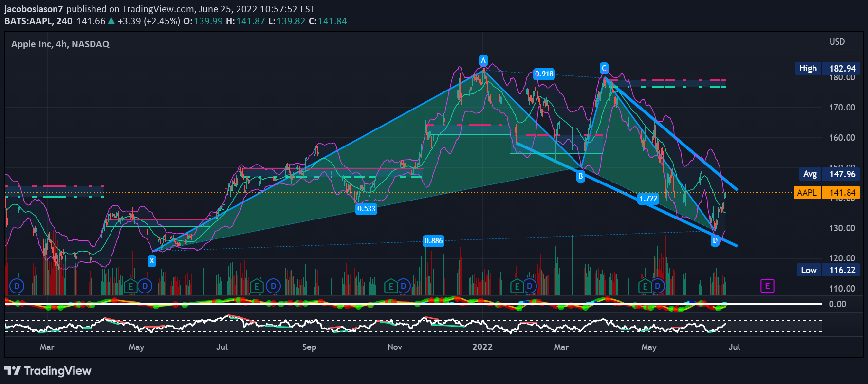Select the dividend D marker between Jul and Sep 2021
868x384 pixels.
coord(274,286)
